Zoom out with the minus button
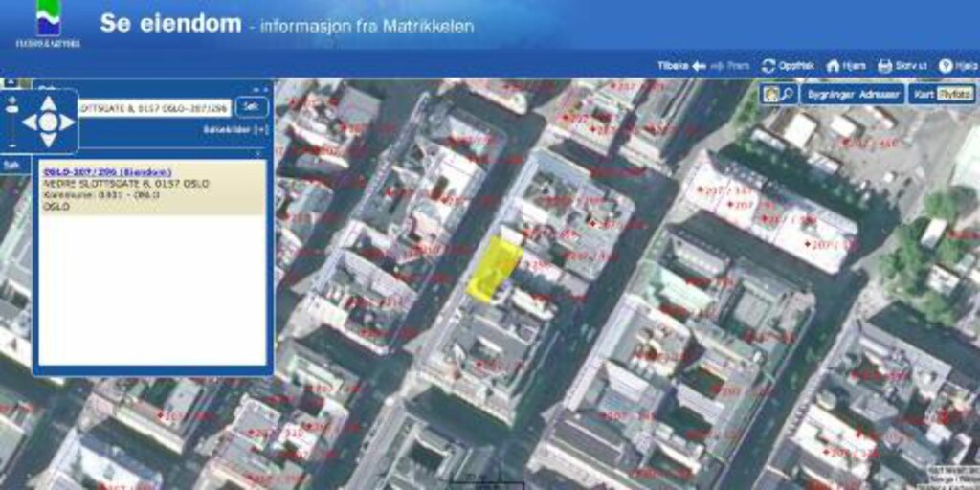 point(11,145)
